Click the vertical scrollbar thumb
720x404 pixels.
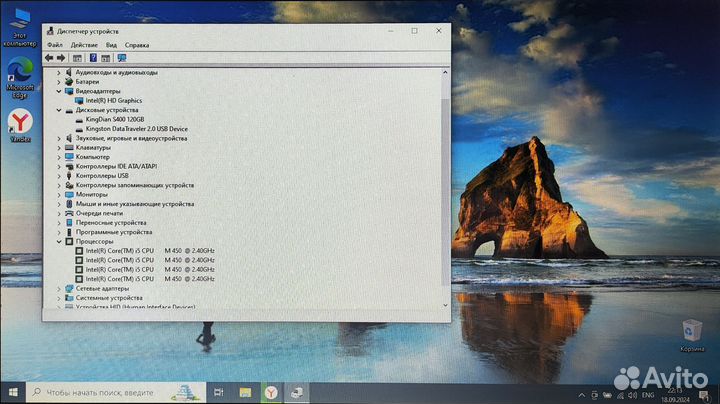tap(445, 191)
